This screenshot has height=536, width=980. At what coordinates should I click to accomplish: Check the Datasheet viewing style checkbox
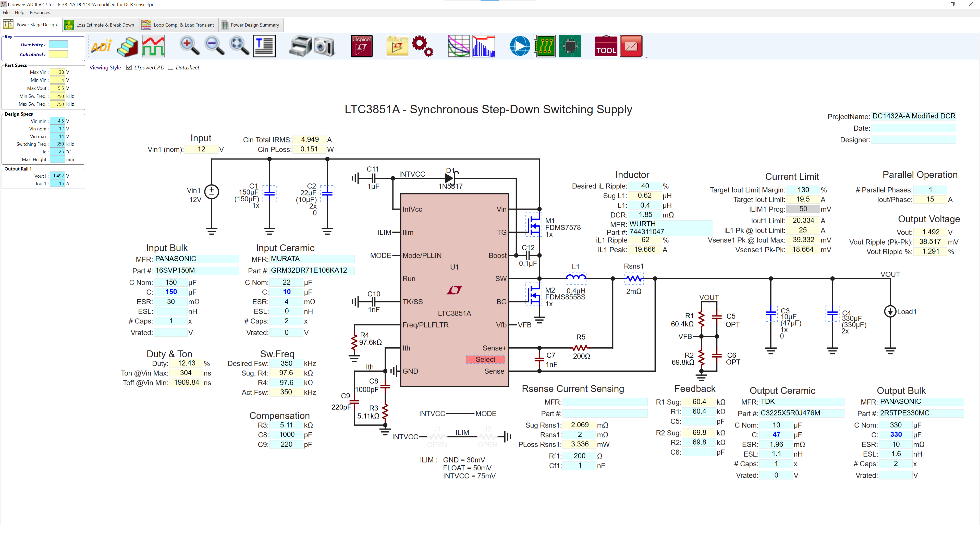pyautogui.click(x=171, y=67)
